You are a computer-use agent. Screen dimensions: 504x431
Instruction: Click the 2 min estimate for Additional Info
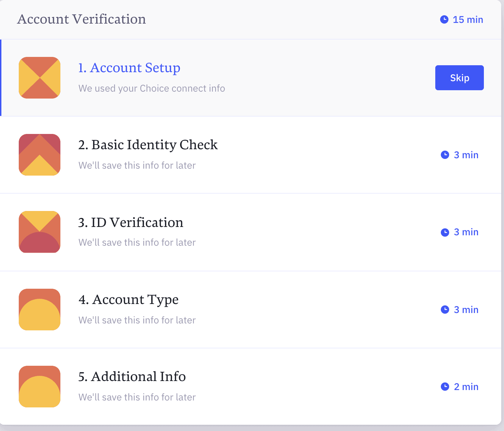(466, 387)
